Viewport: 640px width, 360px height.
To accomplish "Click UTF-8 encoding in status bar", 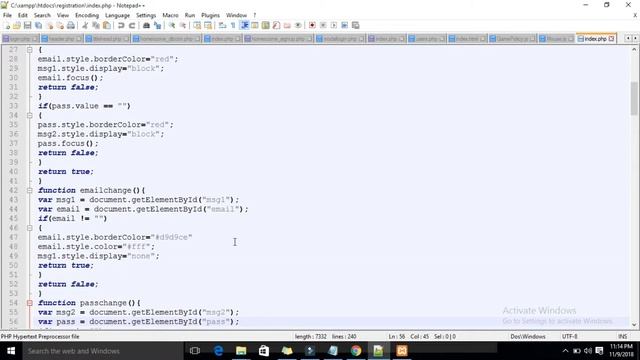I will click(569, 336).
